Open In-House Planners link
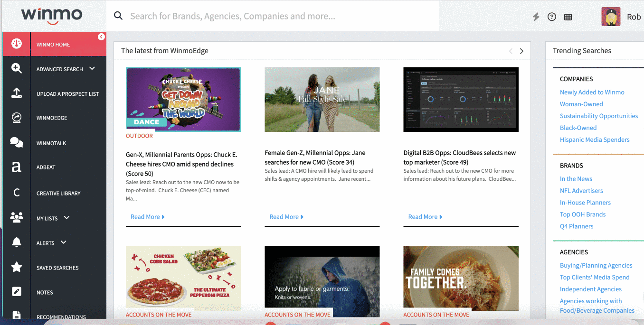This screenshot has height=325, width=644. click(585, 203)
